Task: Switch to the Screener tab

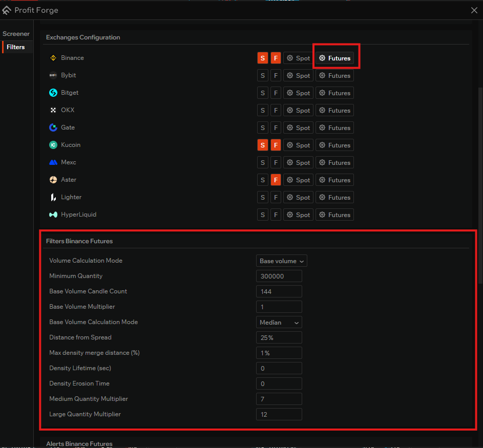Action: click(16, 34)
